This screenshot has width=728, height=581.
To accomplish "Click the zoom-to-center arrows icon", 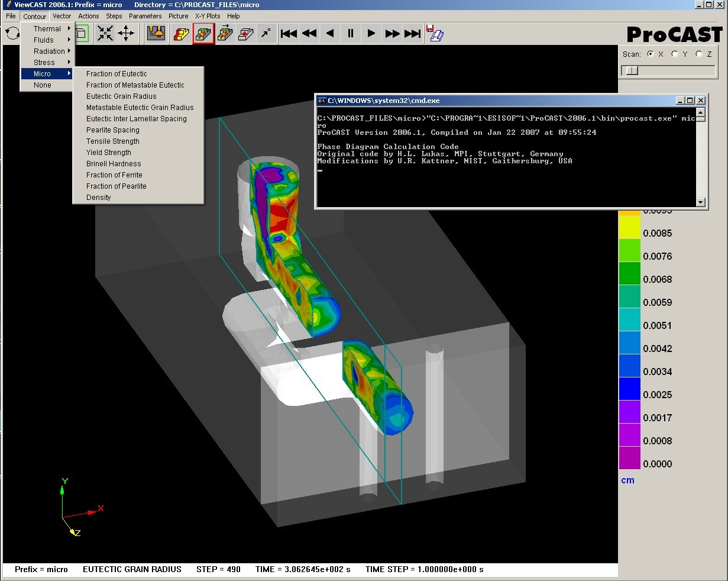I will coord(105,34).
